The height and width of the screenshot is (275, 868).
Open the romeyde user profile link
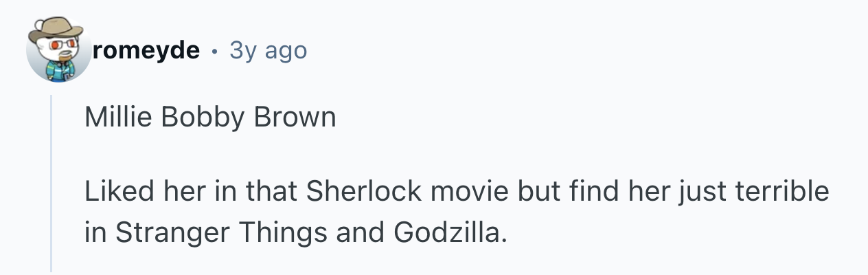tap(147, 50)
